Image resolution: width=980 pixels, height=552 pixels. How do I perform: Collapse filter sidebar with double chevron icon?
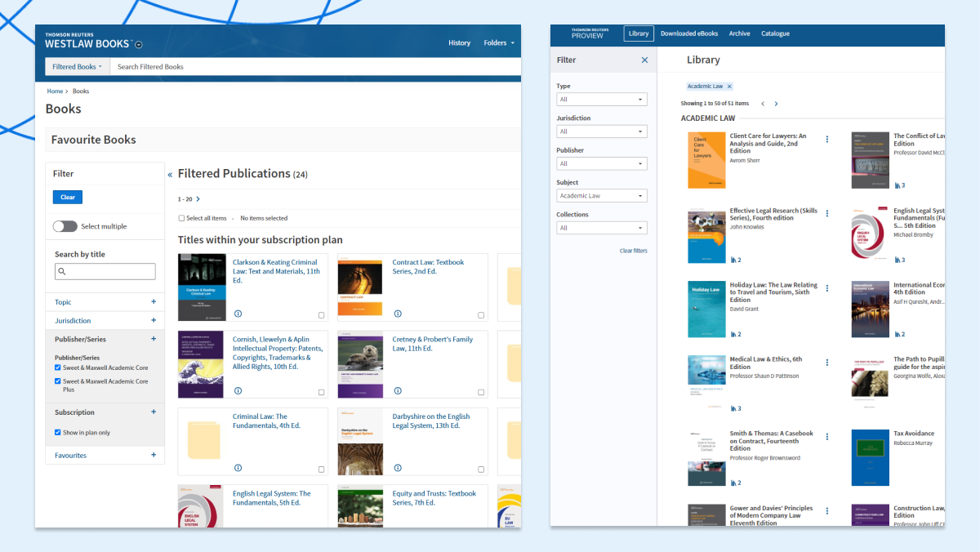[x=170, y=175]
